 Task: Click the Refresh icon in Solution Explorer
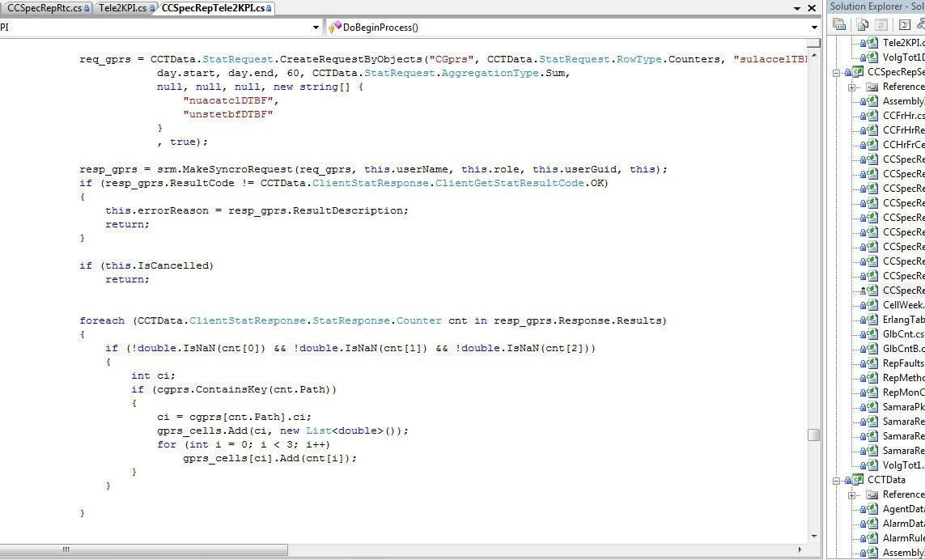click(x=880, y=24)
